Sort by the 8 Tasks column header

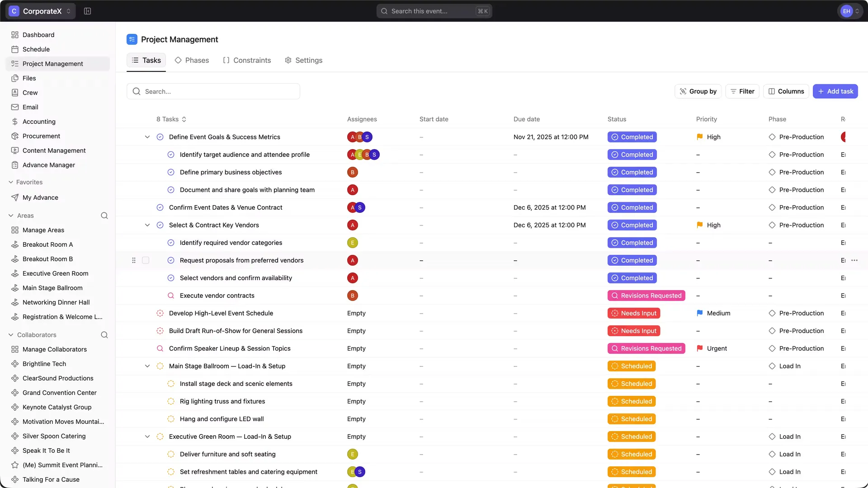171,119
